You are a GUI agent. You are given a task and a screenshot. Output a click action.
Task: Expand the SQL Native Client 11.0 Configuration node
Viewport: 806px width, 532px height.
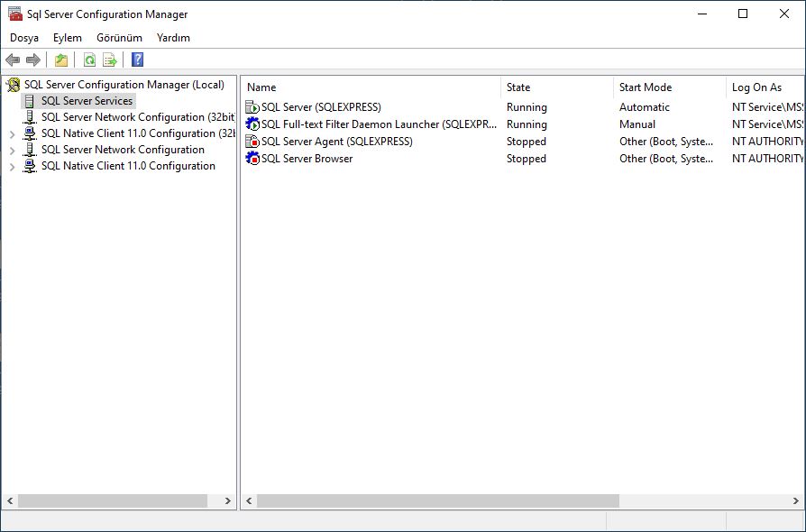click(x=13, y=167)
